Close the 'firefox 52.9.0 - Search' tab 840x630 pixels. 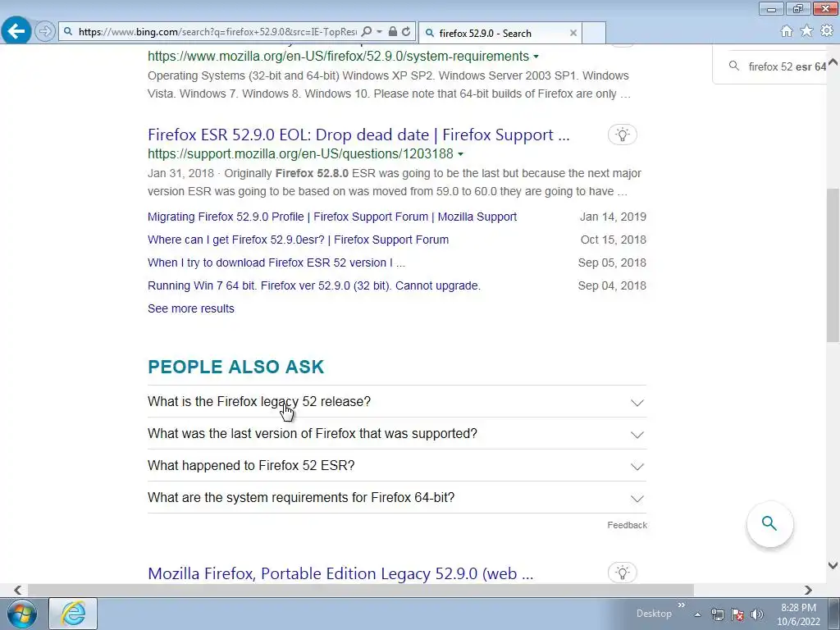point(573,33)
